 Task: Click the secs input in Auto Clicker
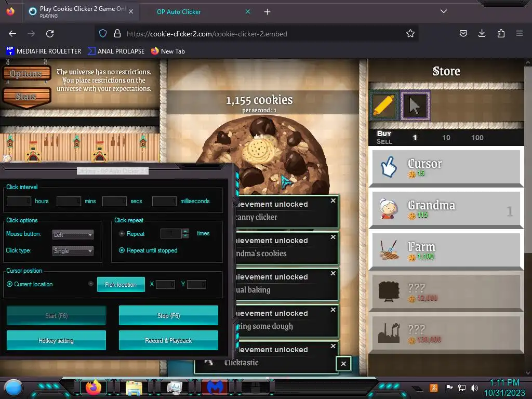coord(115,201)
